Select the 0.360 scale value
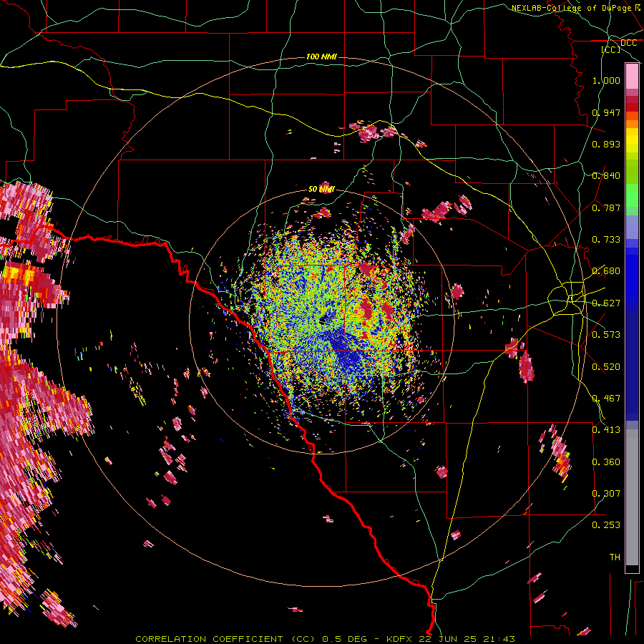The width and height of the screenshot is (644, 644). tap(606, 462)
